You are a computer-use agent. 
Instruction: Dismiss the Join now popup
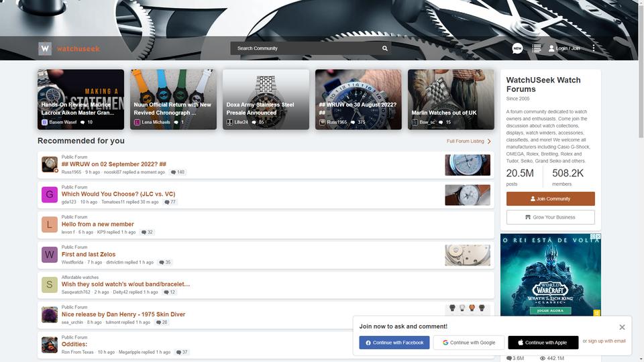[622, 327]
